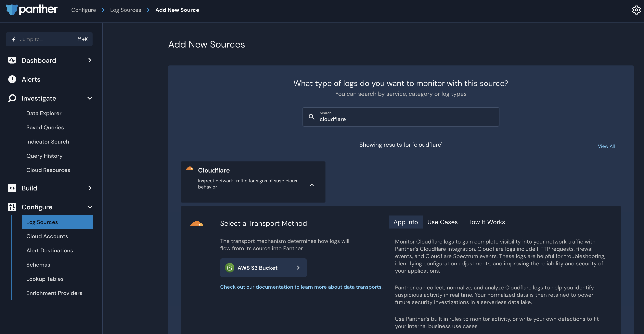Click the Alerts exclamation icon
644x334 pixels.
tap(12, 79)
